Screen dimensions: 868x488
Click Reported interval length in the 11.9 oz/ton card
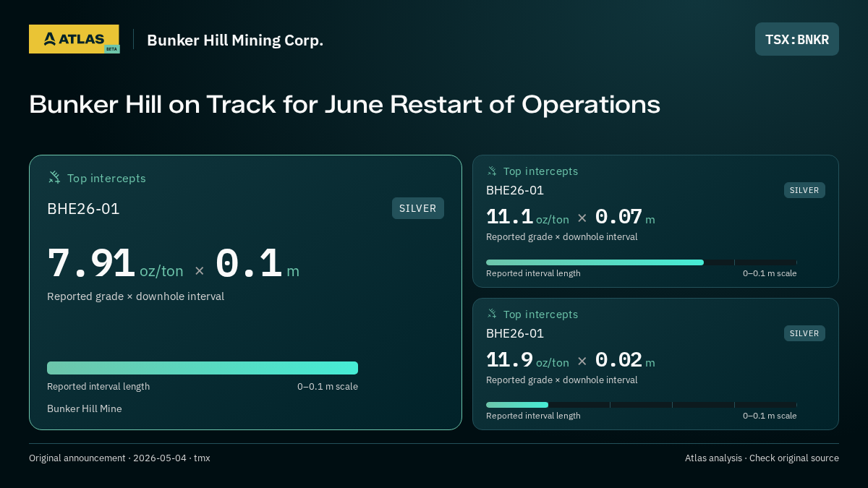pos(533,416)
